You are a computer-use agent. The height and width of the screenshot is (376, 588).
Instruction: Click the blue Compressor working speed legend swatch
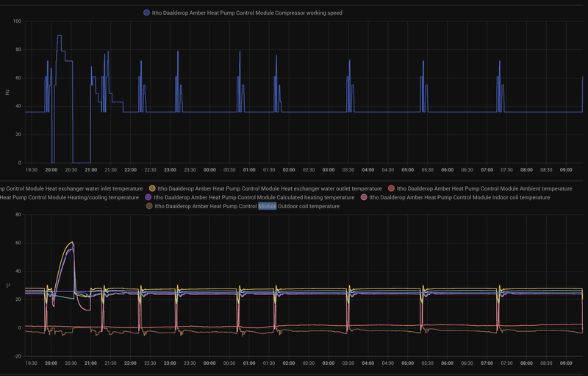(x=146, y=13)
